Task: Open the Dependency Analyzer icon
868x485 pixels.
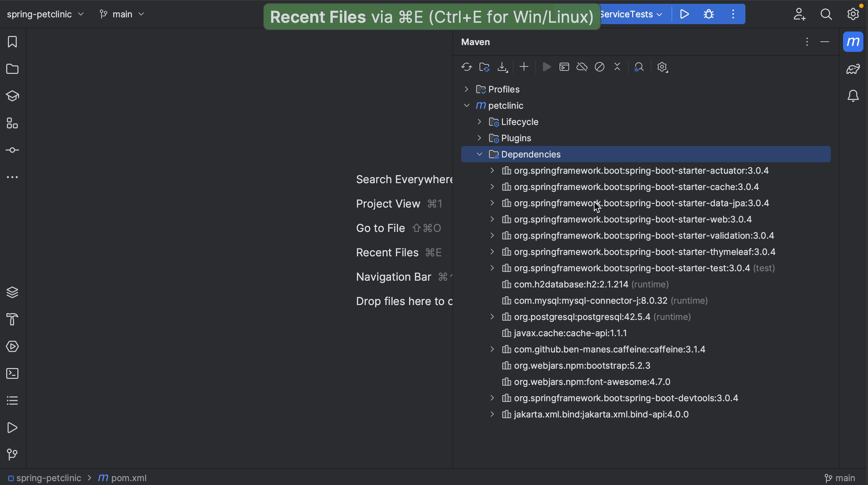Action: click(639, 67)
